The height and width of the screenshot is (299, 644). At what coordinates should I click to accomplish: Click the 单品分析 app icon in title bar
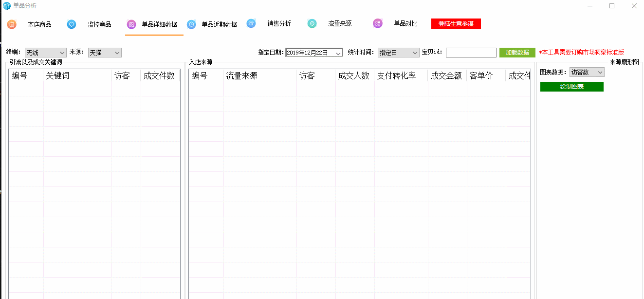[x=7, y=6]
